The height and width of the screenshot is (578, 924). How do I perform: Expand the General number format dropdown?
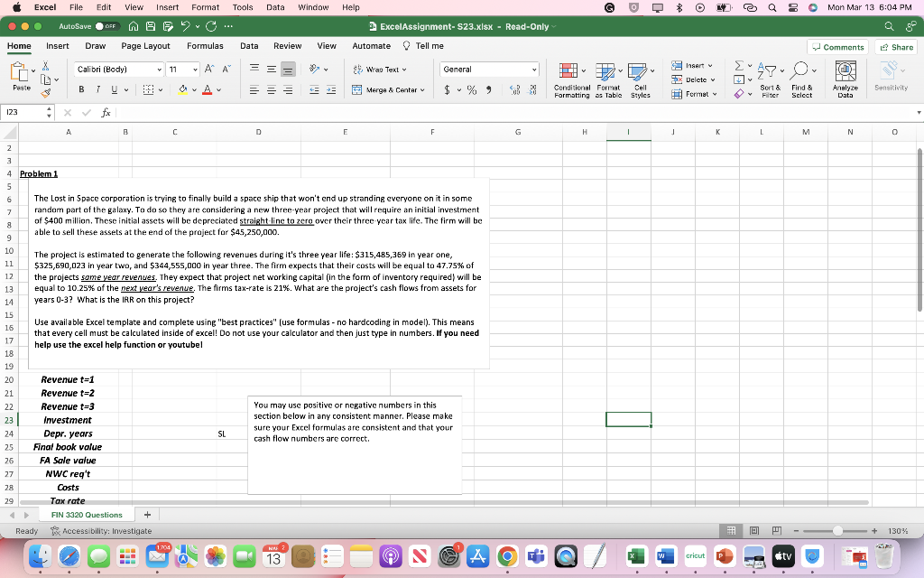tap(535, 69)
